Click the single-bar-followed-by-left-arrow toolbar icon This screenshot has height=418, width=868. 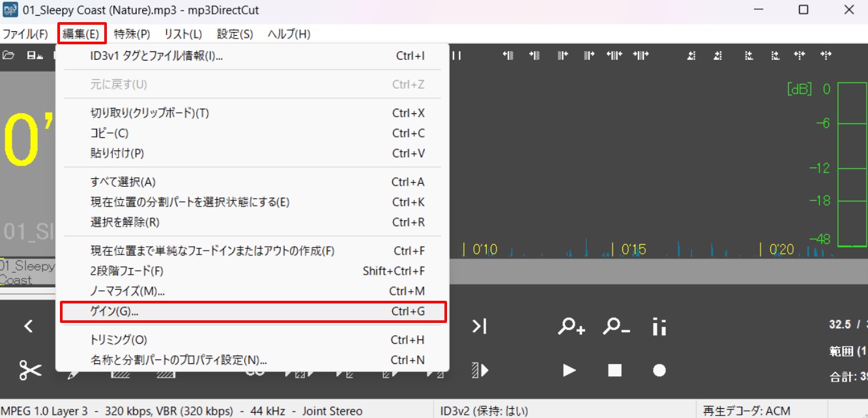563,55
